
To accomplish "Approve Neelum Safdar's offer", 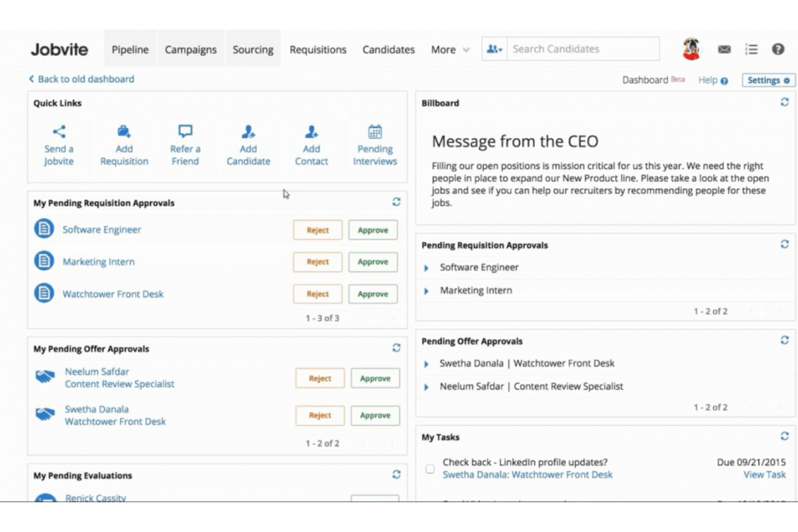I will (x=375, y=378).
